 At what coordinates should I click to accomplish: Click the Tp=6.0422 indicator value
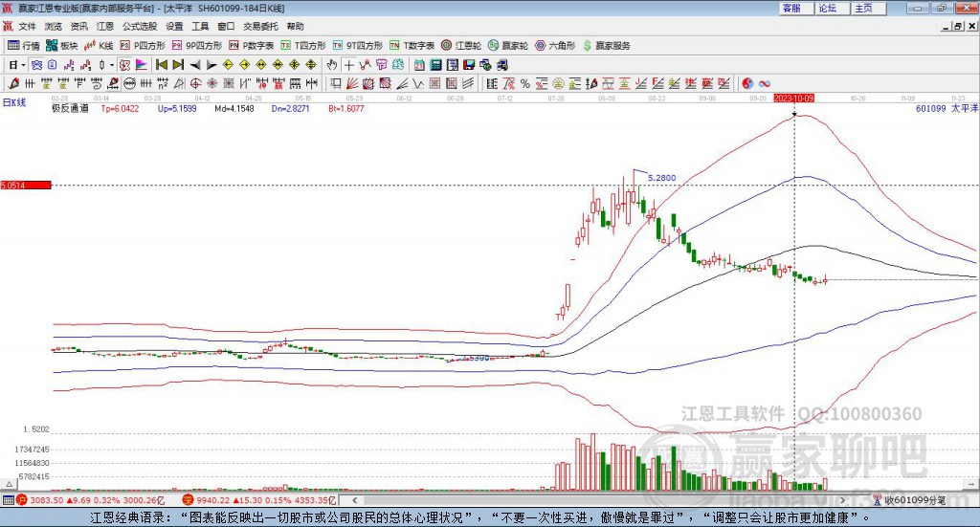[120, 108]
